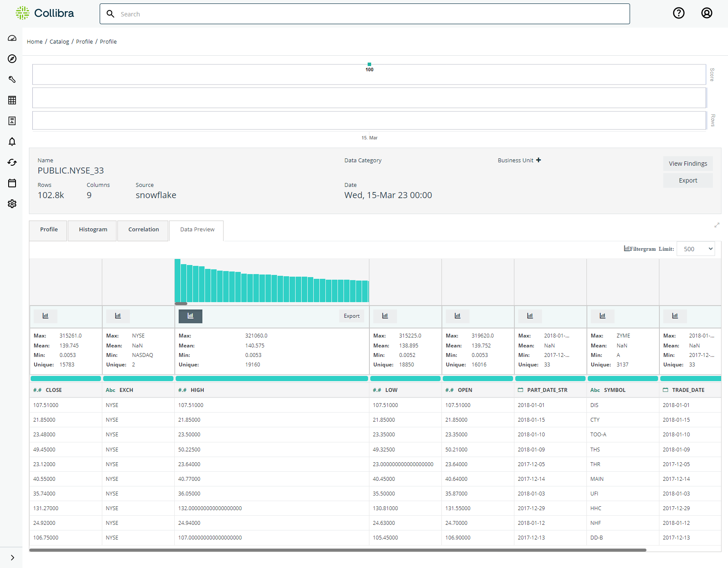The width and height of the screenshot is (728, 568).
Task: Add a Business Unit with the plus
Action: click(539, 160)
